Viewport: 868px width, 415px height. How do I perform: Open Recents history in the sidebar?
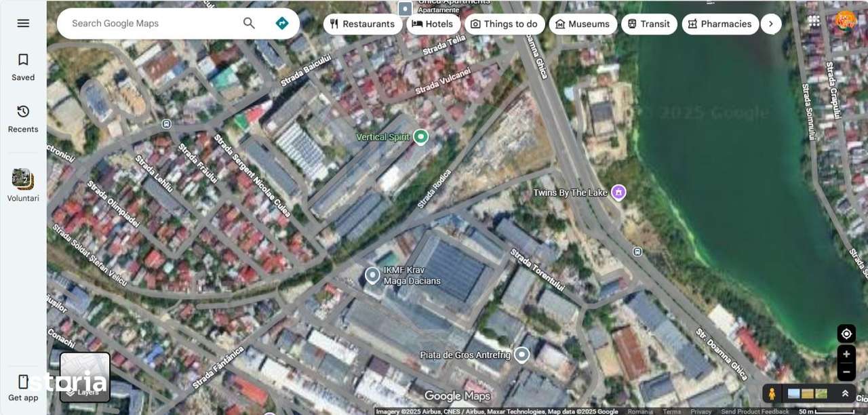pos(23,119)
